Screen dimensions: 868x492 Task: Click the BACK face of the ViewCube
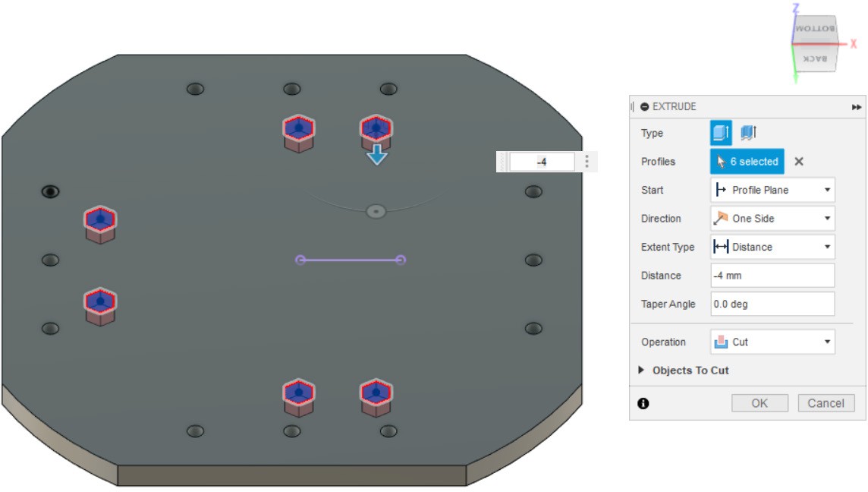click(x=815, y=58)
